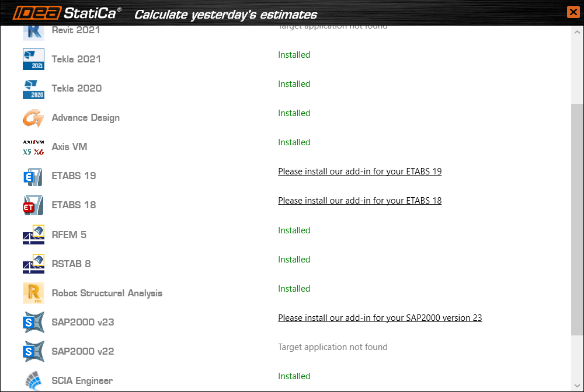584x392 pixels.
Task: Click the RFEM 5 icon
Action: (x=33, y=235)
